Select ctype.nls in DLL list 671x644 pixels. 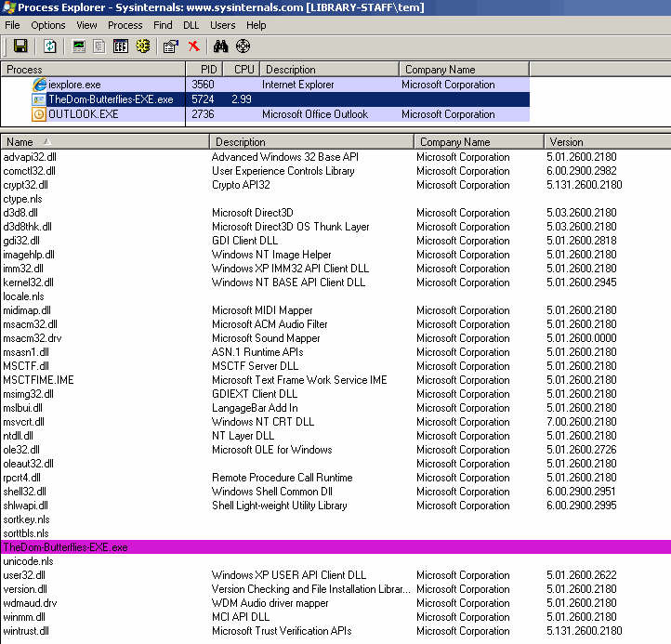[22, 199]
